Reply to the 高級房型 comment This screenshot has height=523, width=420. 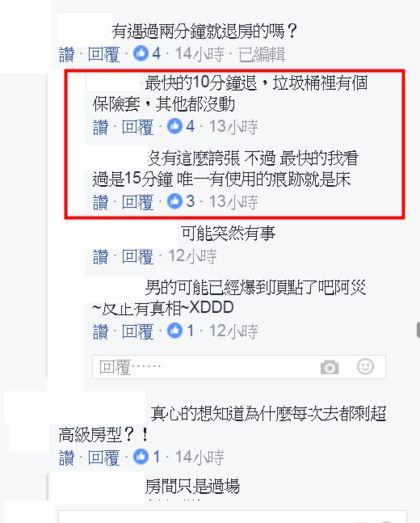pos(103,457)
